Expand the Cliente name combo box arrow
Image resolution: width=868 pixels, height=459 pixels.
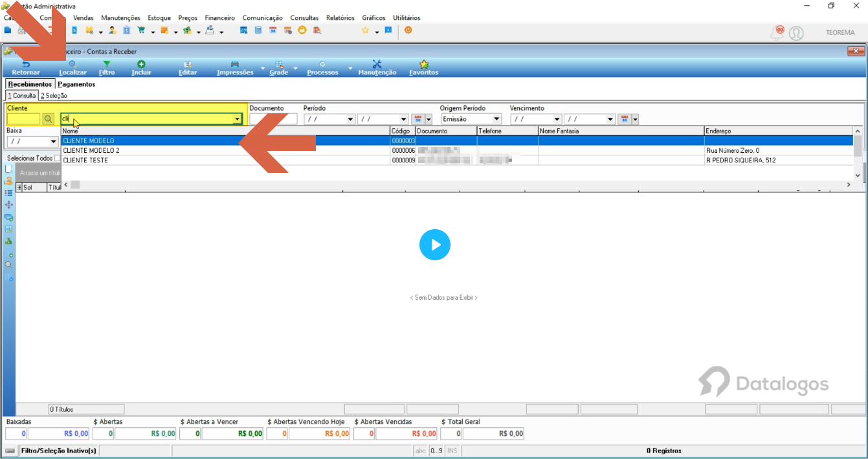click(x=237, y=119)
